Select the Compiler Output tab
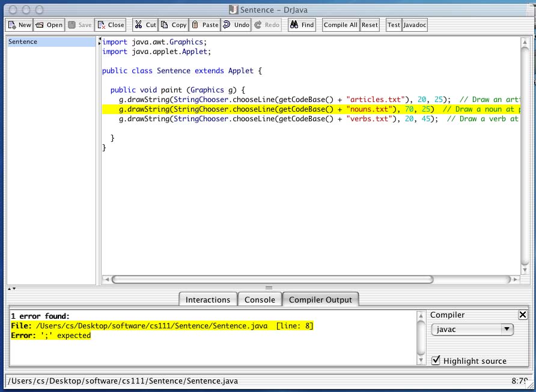 321,300
